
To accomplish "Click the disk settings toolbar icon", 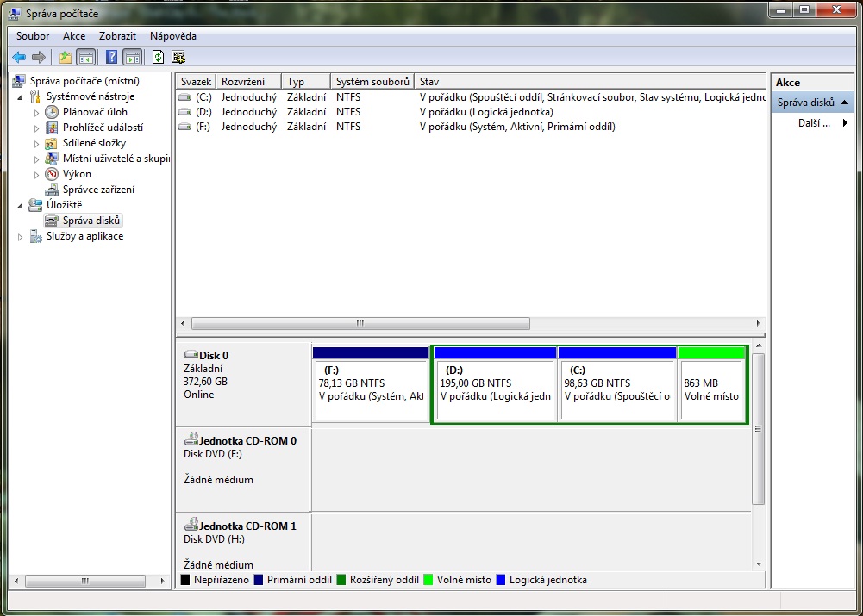I will tap(178, 57).
